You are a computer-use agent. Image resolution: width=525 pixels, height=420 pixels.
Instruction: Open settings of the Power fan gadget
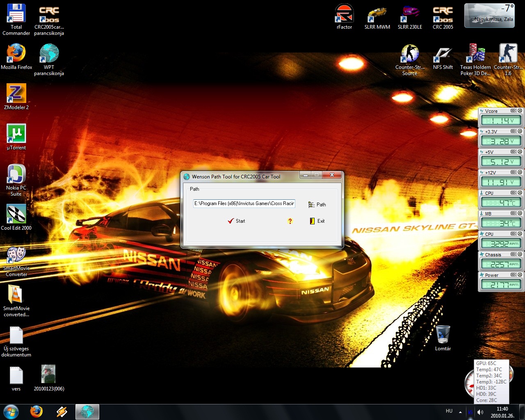coord(514,275)
